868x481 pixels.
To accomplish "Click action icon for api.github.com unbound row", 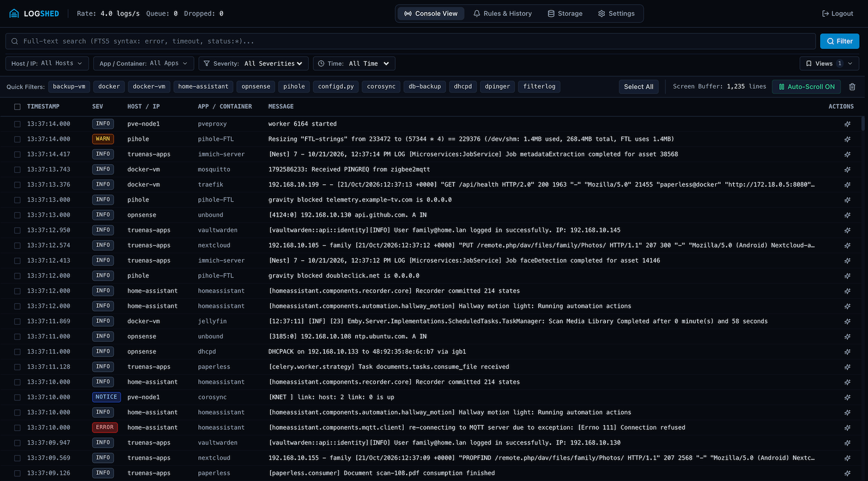I will 847,215.
